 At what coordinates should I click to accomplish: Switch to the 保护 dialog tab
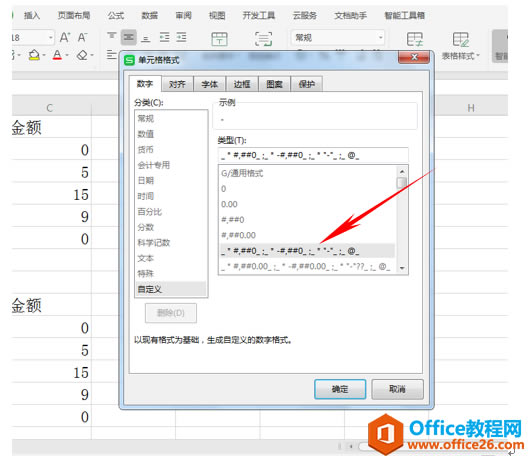tap(307, 84)
